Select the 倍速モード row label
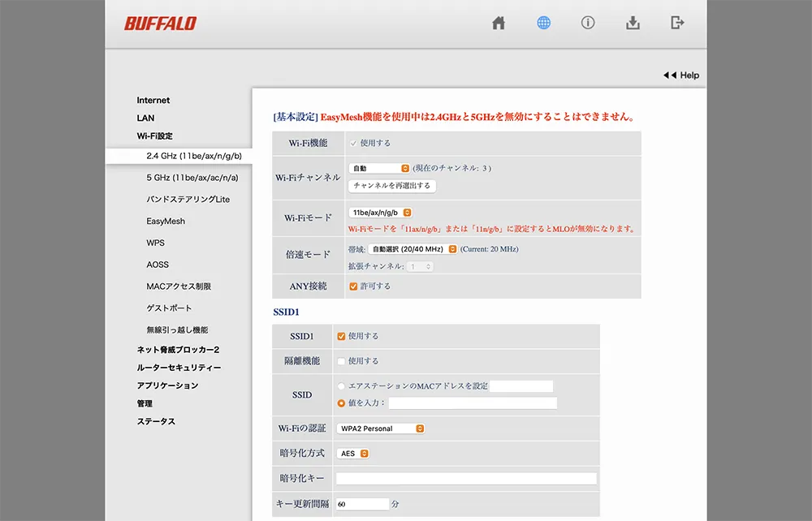 [x=308, y=255]
